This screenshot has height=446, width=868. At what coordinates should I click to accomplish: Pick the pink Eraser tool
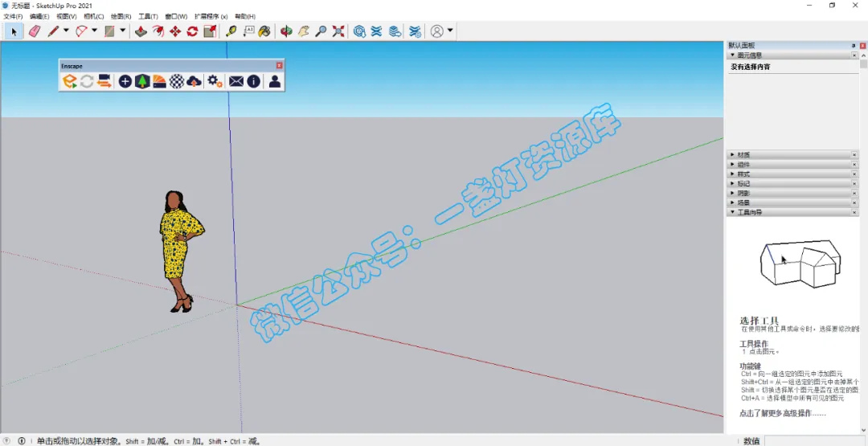[x=35, y=31]
